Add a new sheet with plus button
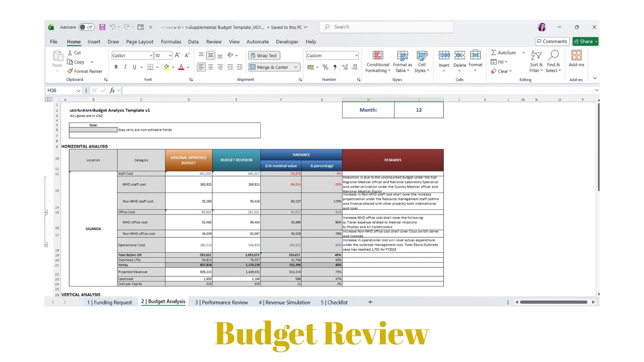 pos(370,302)
